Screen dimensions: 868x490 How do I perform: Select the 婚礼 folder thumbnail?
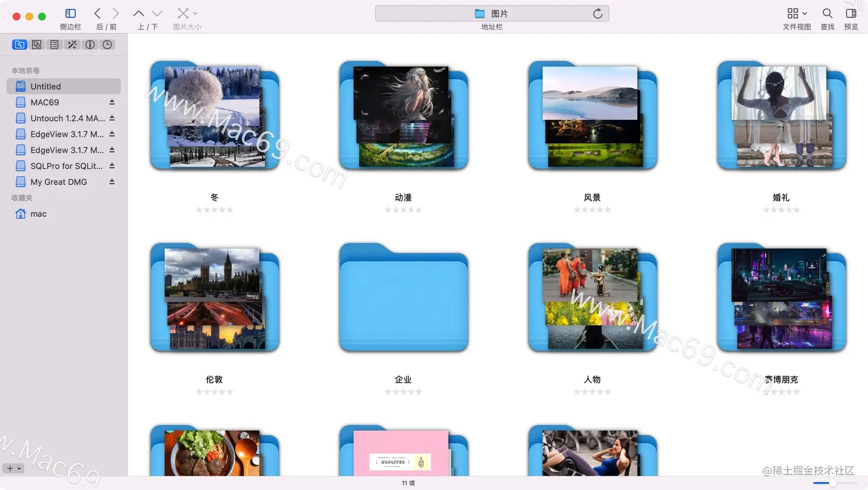click(x=781, y=116)
